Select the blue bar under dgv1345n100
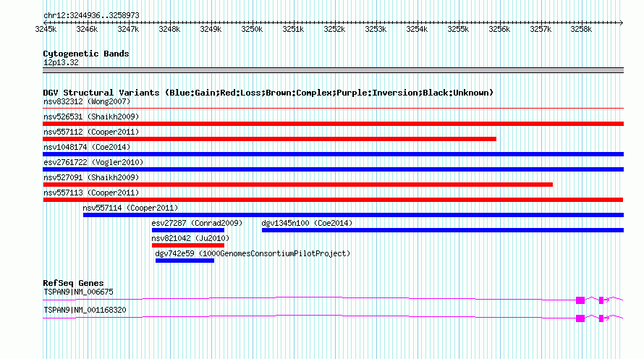The height and width of the screenshot is (359, 644). [x=443, y=230]
